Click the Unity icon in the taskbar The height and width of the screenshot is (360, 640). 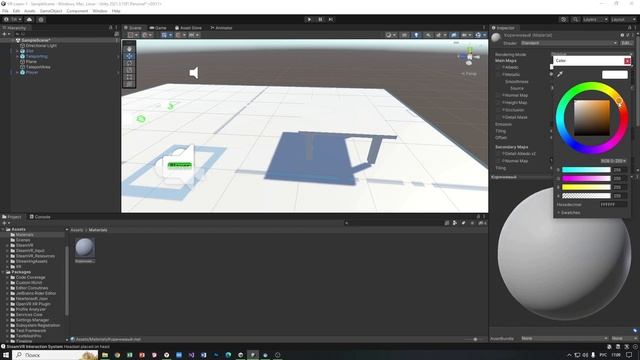click(x=253, y=355)
